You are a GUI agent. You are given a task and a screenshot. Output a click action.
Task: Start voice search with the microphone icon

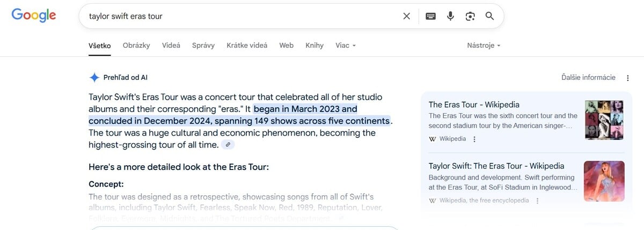450,16
